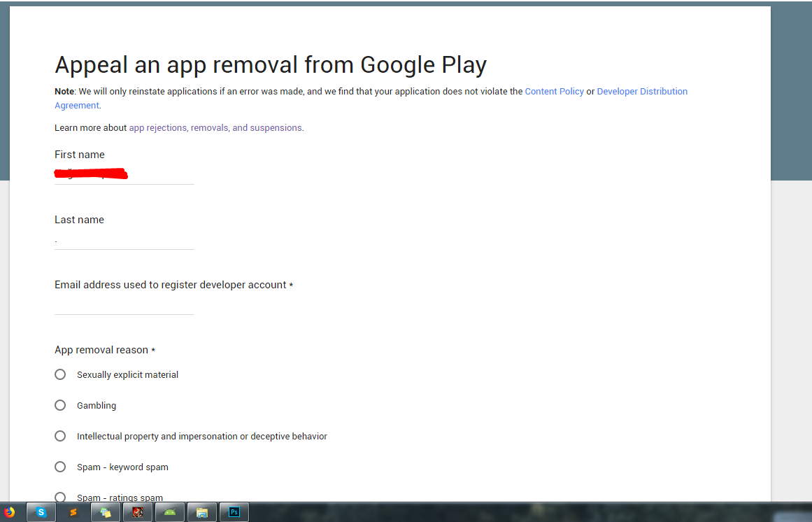Click the page title Appeal an app removal

point(271,65)
